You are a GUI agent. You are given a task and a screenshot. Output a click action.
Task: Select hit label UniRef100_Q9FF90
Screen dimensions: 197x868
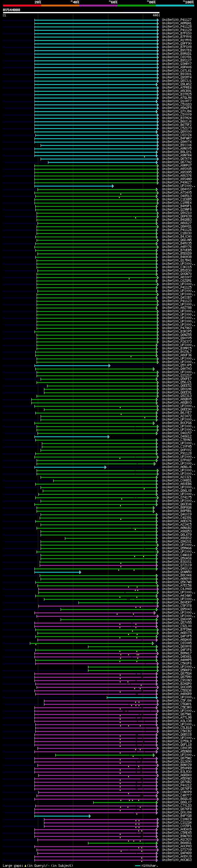(177, 43)
